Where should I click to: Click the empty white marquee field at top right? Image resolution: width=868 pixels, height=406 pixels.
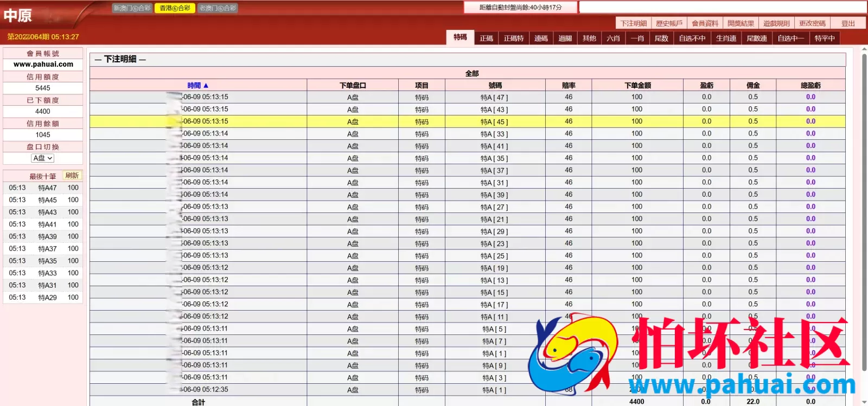[723, 7]
